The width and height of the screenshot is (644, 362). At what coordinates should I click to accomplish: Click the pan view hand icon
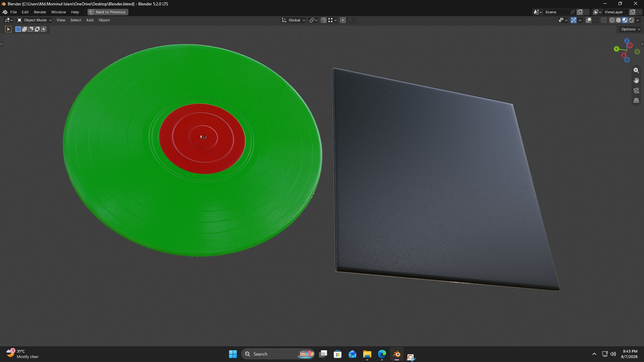636,80
